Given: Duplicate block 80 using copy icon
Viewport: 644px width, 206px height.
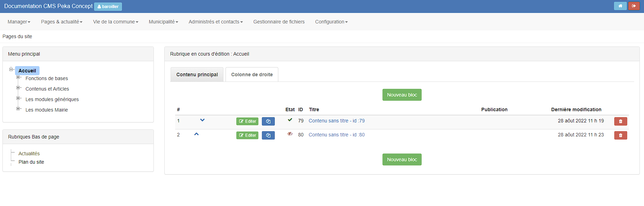Looking at the screenshot, I should 268,135.
